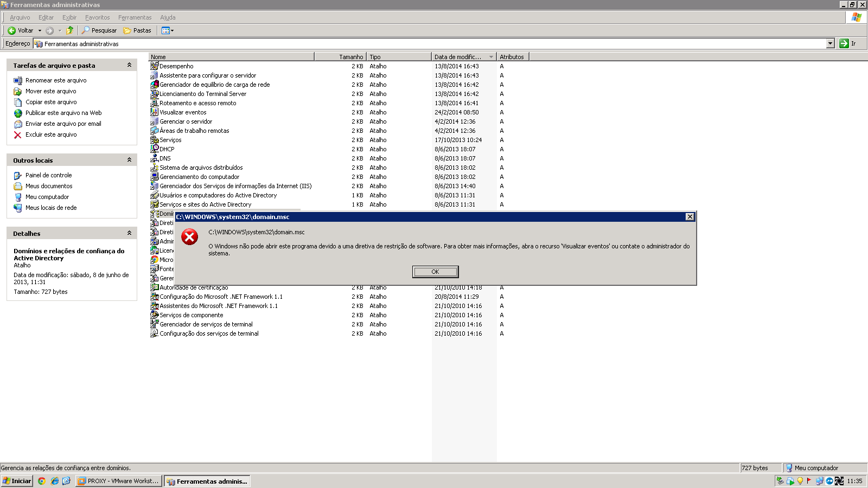The image size is (868, 488).
Task: Select the Visualizar eventos icon
Action: pyautogui.click(x=155, y=112)
